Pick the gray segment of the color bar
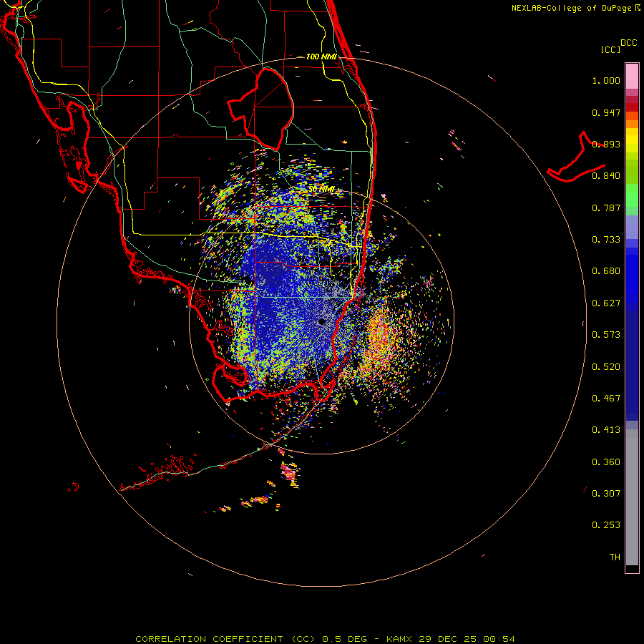Screen dimensions: 644x644 pos(632,497)
